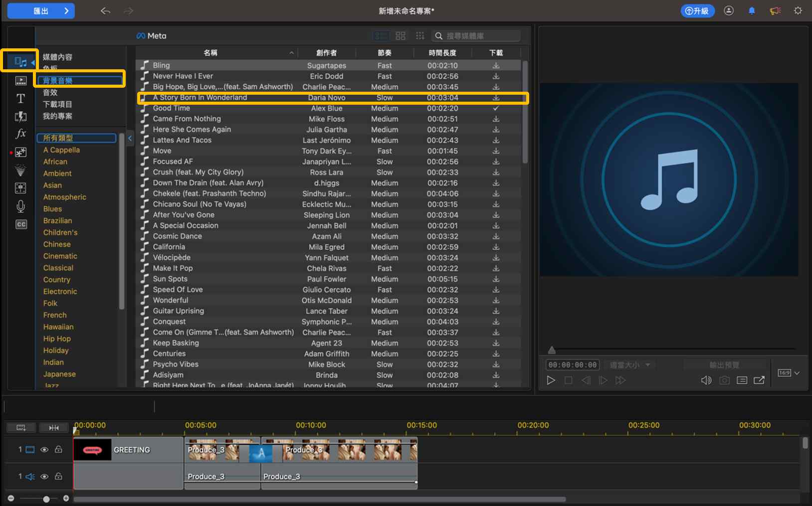This screenshot has width=812, height=506.
Task: Click the 升級 upgrade button
Action: pyautogui.click(x=697, y=11)
